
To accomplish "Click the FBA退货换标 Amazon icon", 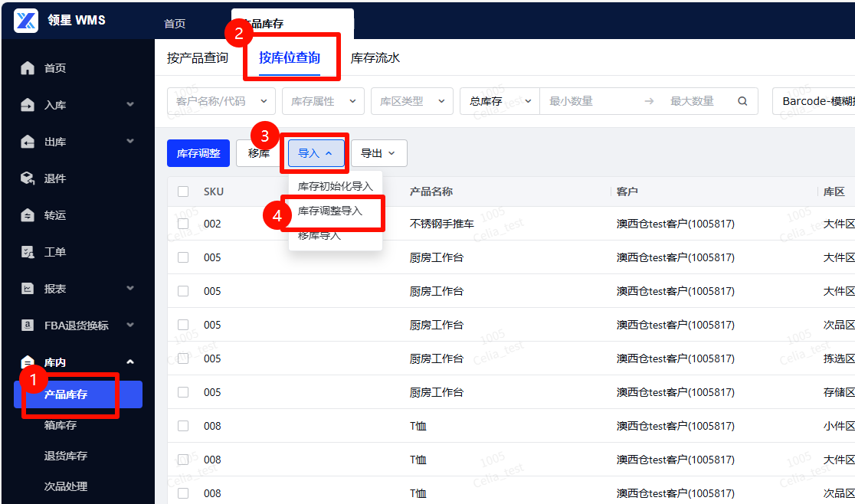I will (28, 326).
